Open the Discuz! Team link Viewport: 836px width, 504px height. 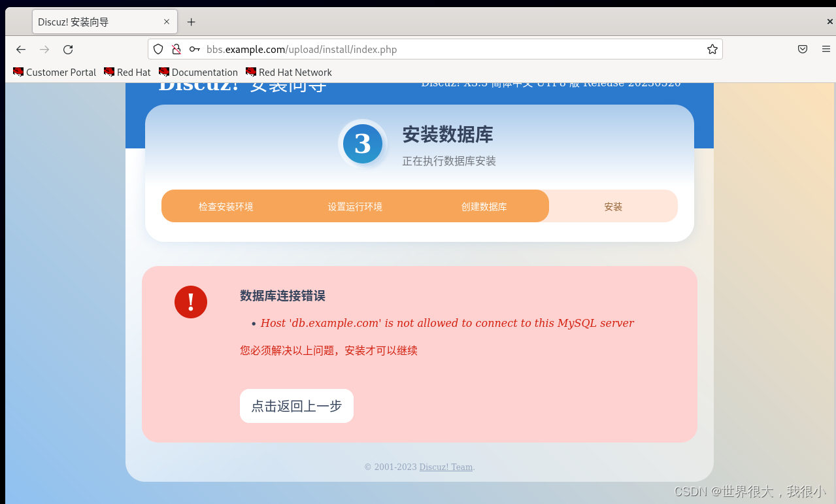pos(446,467)
